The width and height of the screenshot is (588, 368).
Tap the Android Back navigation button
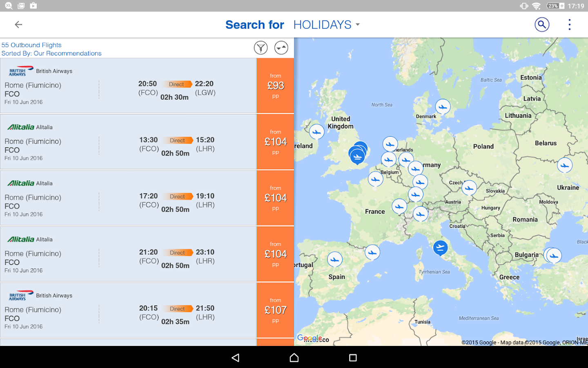point(235,358)
